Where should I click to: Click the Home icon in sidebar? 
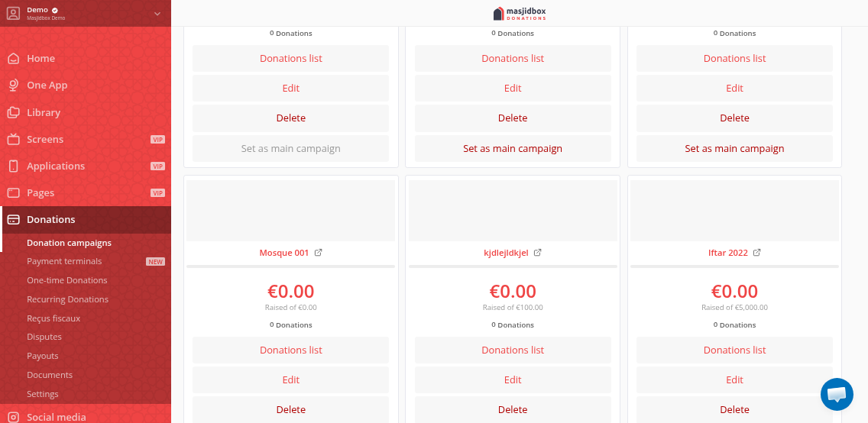pyautogui.click(x=13, y=59)
